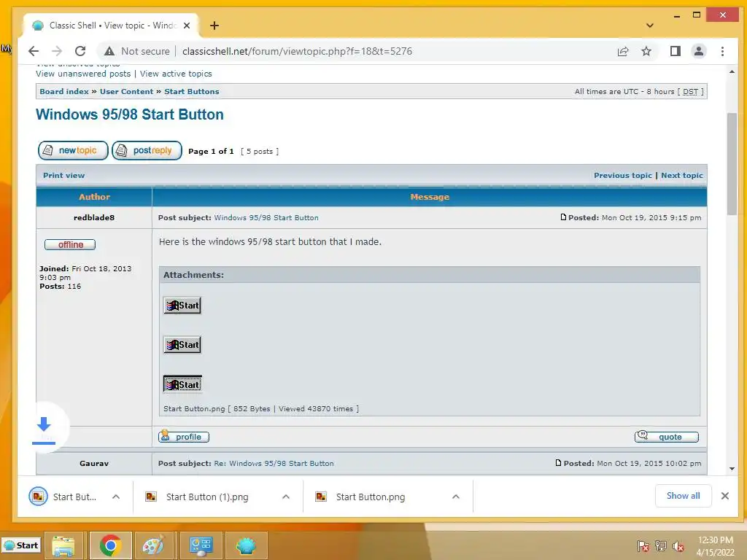Image resolution: width=747 pixels, height=560 pixels.
Task: Click the Windows 95/98 Start Button title
Action: pos(130,114)
